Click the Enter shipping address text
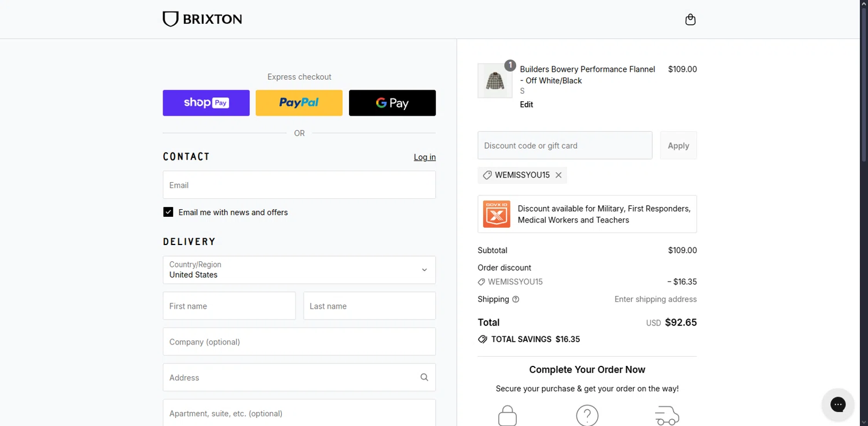Screen dimensions: 868x426 pos(656,299)
